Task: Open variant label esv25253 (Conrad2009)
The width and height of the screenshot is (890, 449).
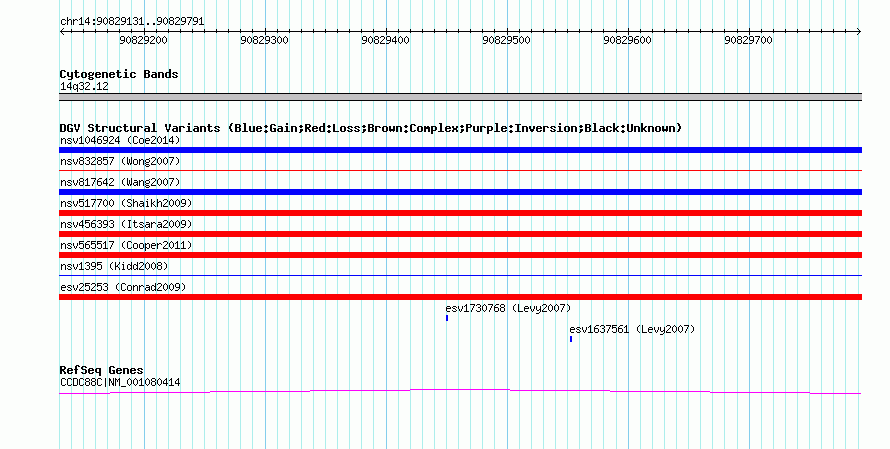Action: tap(123, 287)
